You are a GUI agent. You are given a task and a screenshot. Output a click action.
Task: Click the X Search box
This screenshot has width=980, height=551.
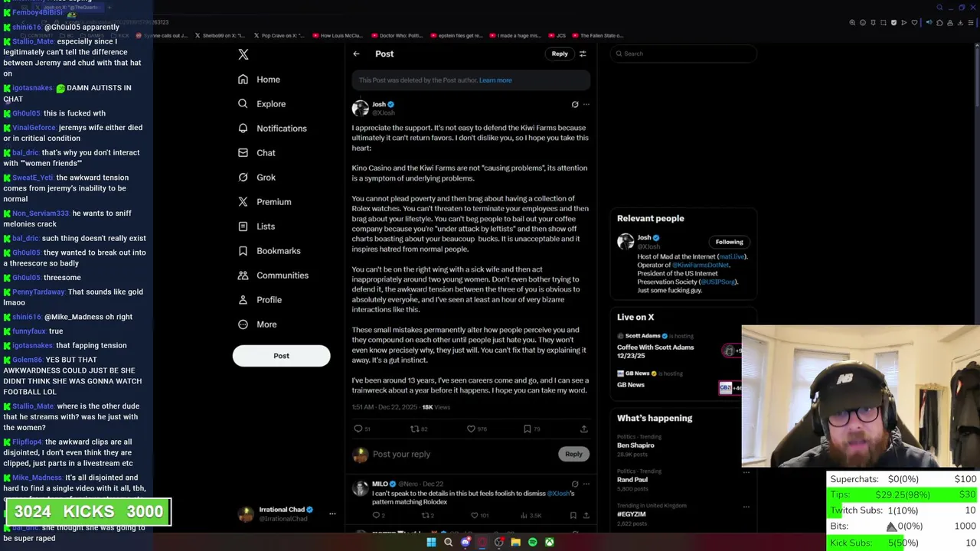(684, 54)
